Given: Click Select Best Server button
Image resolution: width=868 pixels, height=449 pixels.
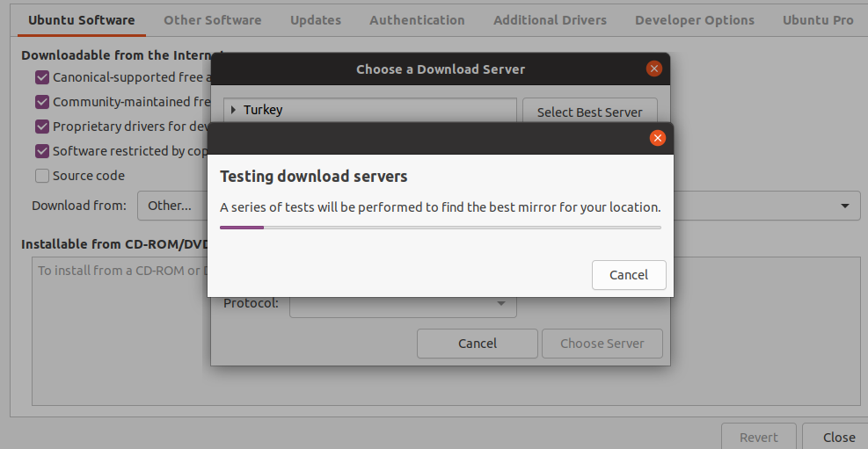Looking at the screenshot, I should (x=589, y=112).
